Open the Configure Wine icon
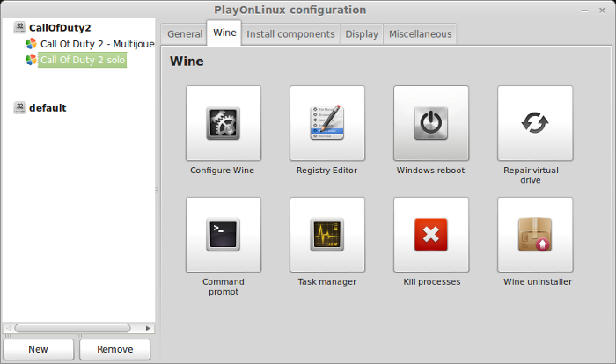This screenshot has width=616, height=364. (x=224, y=123)
